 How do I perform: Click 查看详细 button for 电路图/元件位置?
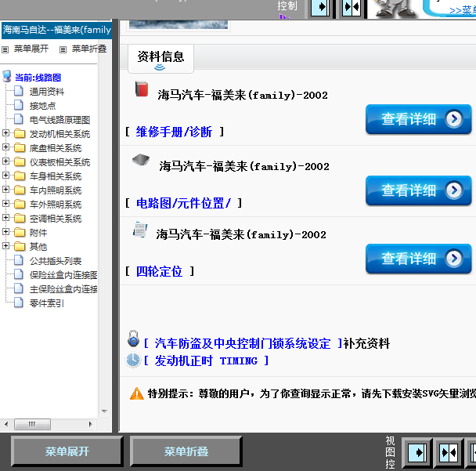[418, 190]
